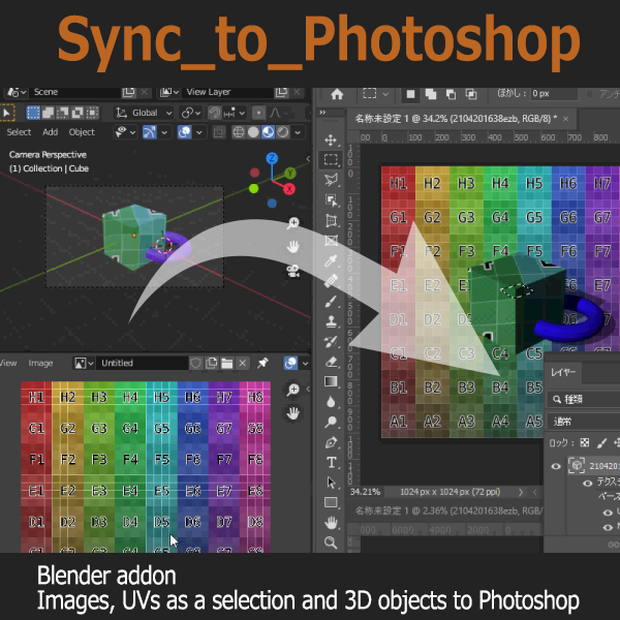
Task: Open 通常 blend mode dropdown
Action: point(584,422)
